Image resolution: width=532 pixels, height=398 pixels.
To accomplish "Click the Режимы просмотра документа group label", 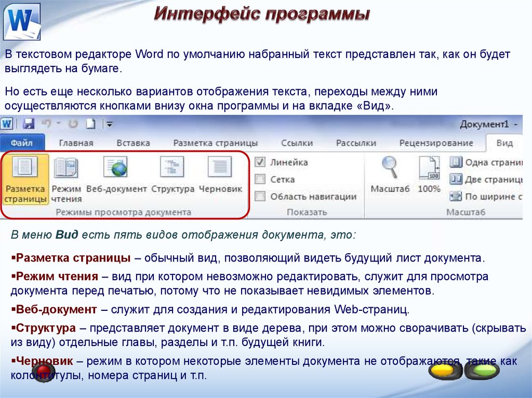I will [x=124, y=212].
